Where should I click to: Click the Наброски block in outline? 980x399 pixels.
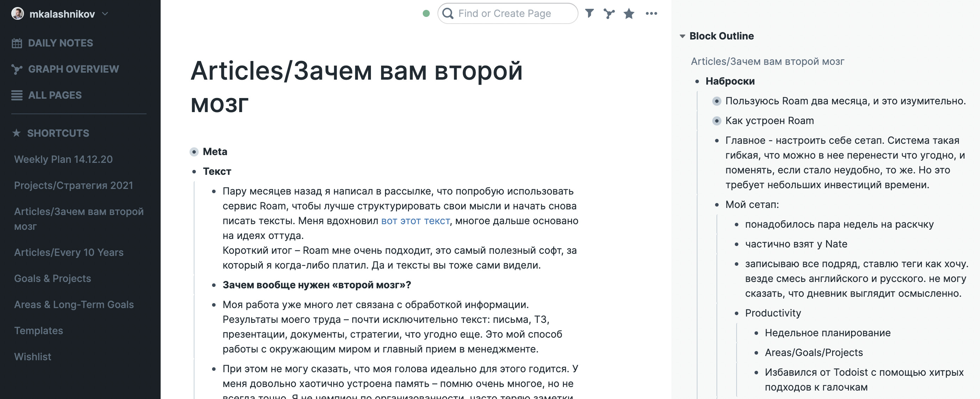pyautogui.click(x=730, y=81)
